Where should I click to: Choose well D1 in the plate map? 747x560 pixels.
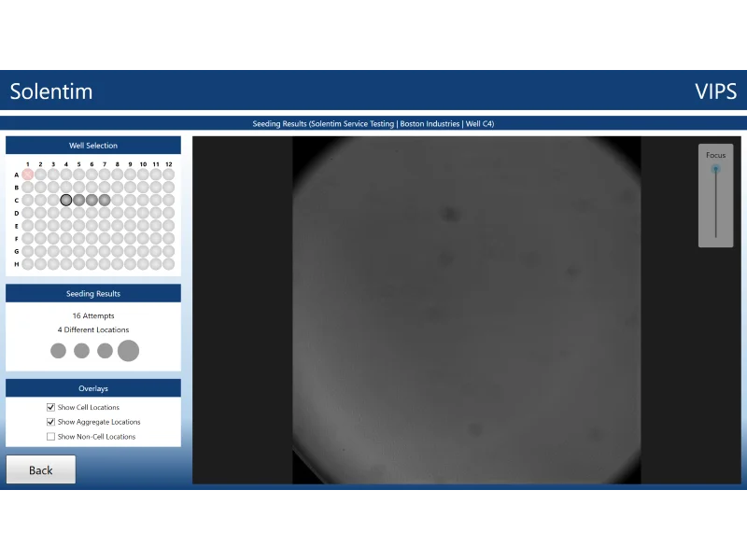pyautogui.click(x=28, y=213)
